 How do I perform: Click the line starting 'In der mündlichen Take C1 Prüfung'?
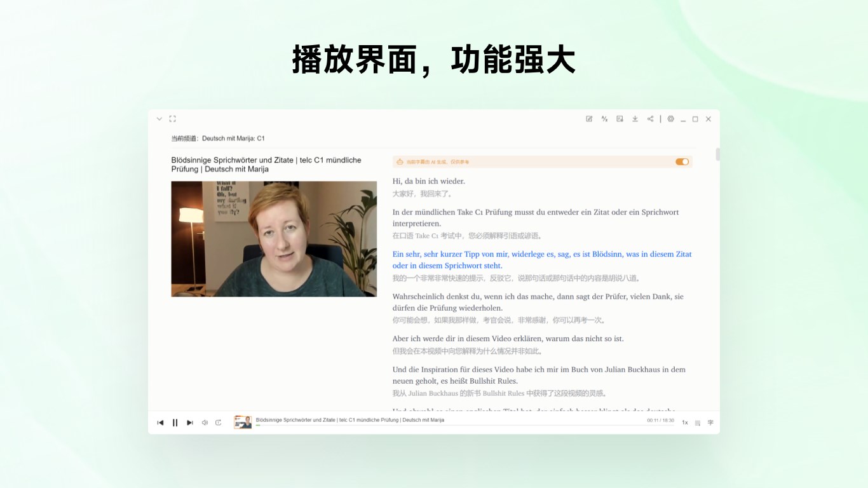[x=536, y=218]
